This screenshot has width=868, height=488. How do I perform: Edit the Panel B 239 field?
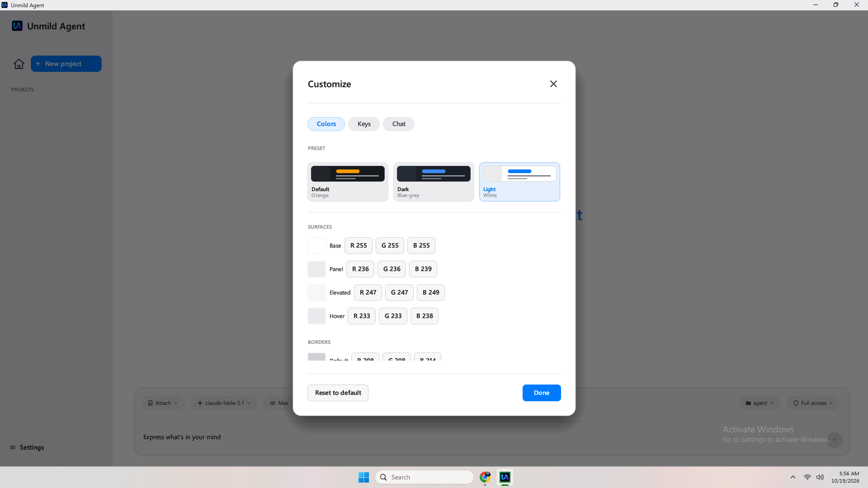423,269
